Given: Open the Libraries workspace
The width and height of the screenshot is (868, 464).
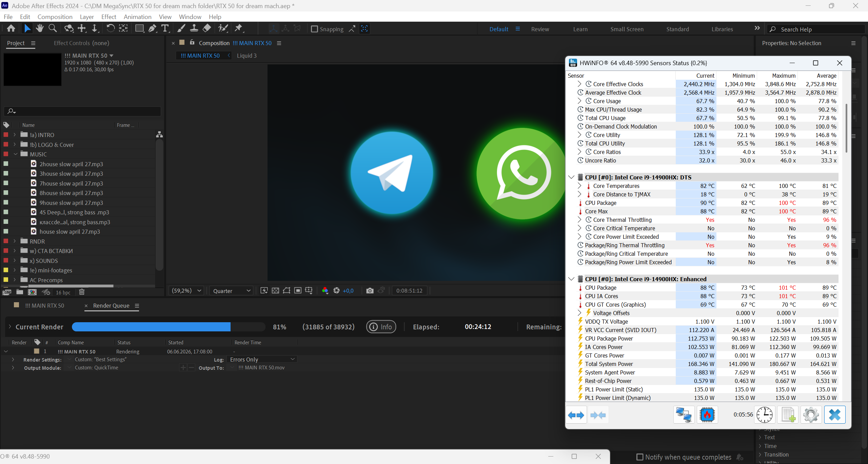Looking at the screenshot, I should pyautogui.click(x=722, y=29).
